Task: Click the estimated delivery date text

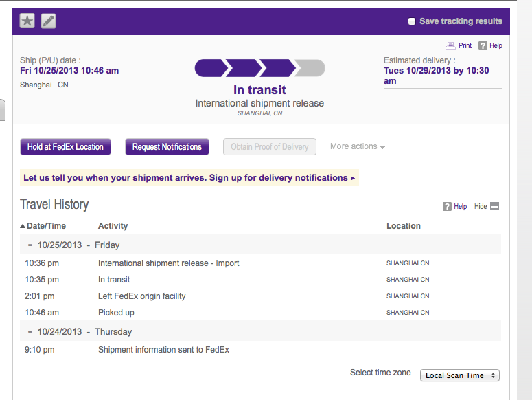Action: (437, 76)
